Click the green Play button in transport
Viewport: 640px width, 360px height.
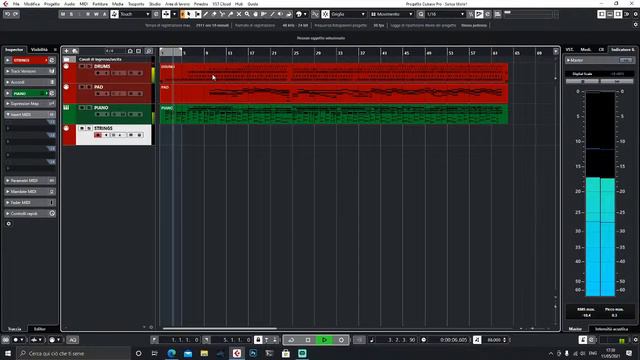coord(324,340)
